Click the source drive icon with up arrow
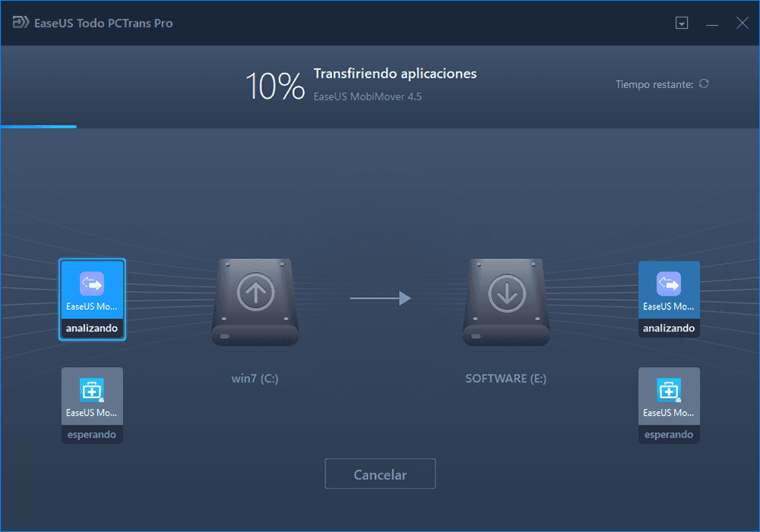The image size is (760, 532). (255, 302)
